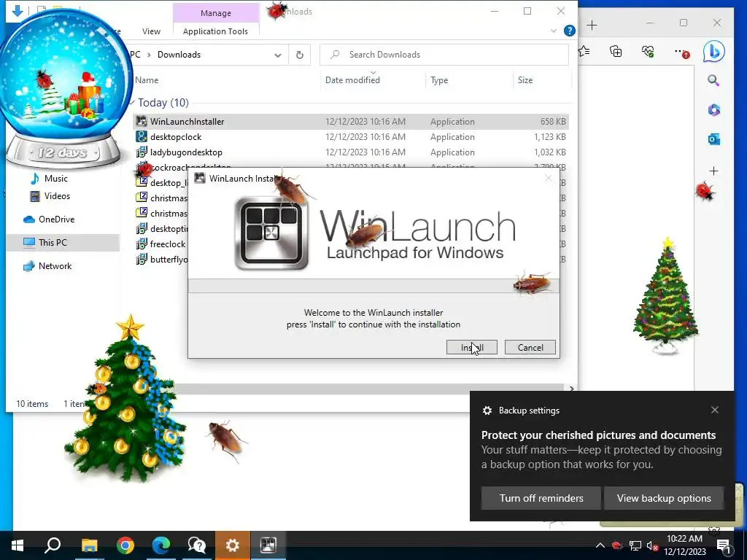Sort files by Name column
This screenshot has width=747, height=560.
click(x=147, y=80)
